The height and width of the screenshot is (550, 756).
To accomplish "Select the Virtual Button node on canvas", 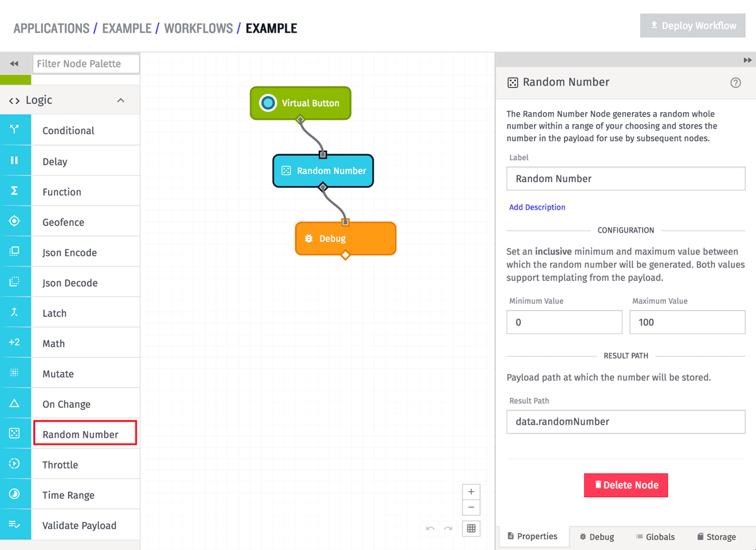I will tap(301, 103).
